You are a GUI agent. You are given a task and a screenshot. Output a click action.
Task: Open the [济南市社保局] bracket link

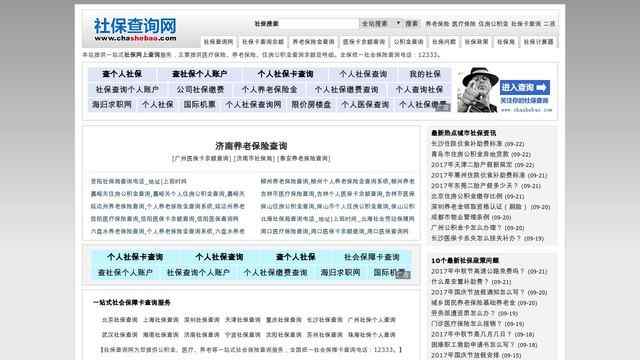click(x=254, y=158)
